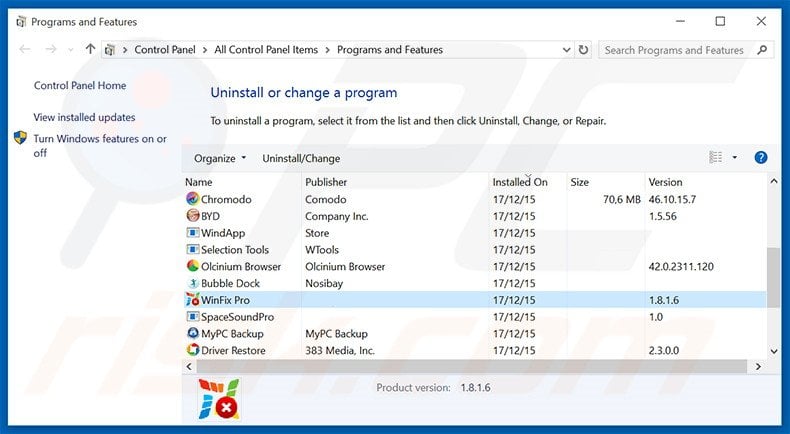Click the Bubble Dock program icon
Screen dimensions: 790x434
click(x=192, y=283)
